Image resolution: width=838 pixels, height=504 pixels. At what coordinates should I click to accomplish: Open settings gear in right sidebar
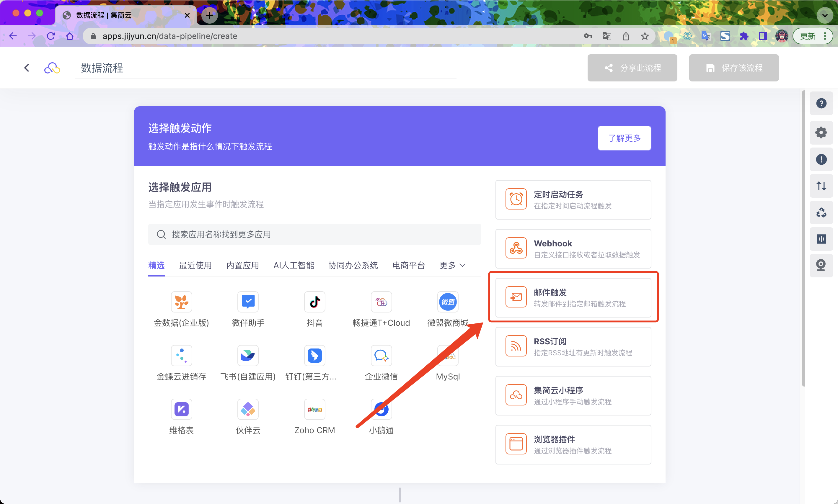[821, 132]
